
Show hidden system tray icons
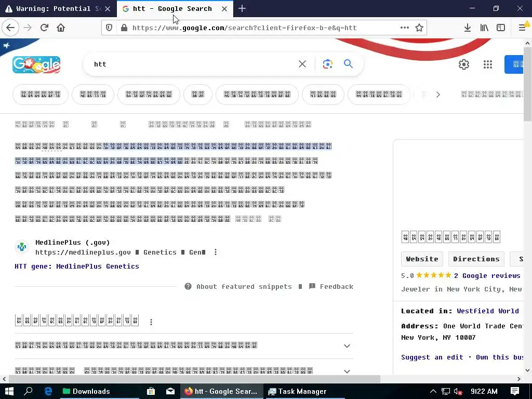click(433, 391)
